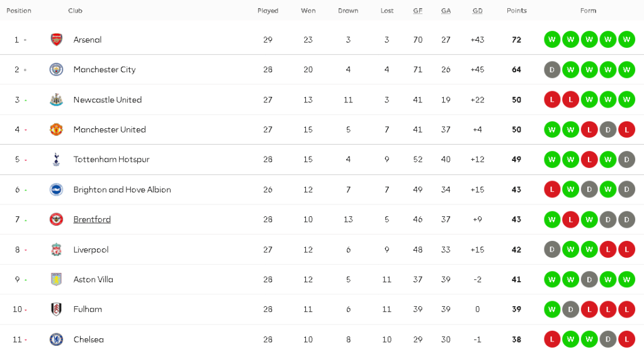Click the GA column header
This screenshot has width=644, height=354.
click(x=446, y=11)
